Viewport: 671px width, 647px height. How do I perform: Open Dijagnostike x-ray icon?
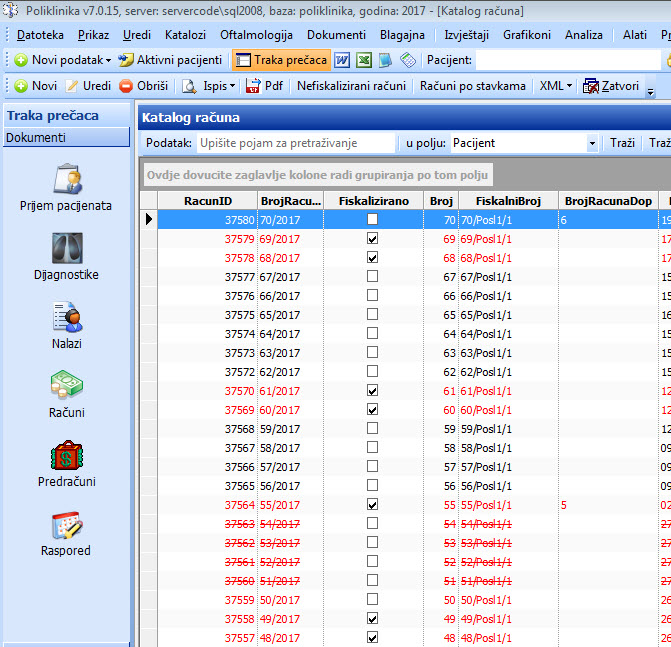point(66,248)
